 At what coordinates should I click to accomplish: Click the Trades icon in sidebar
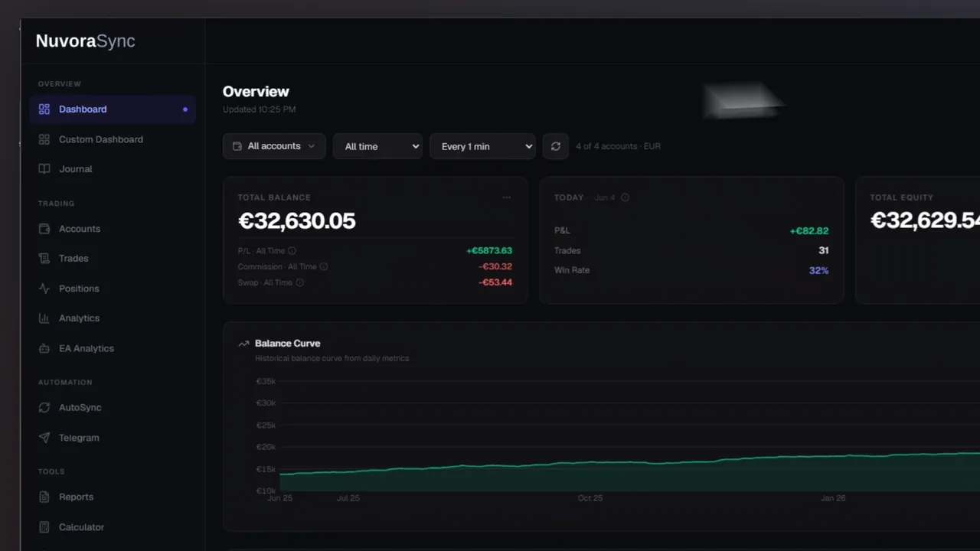44,259
